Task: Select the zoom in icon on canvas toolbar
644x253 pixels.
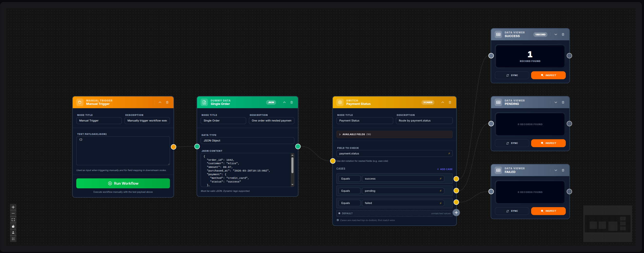Action: pyautogui.click(x=13, y=207)
